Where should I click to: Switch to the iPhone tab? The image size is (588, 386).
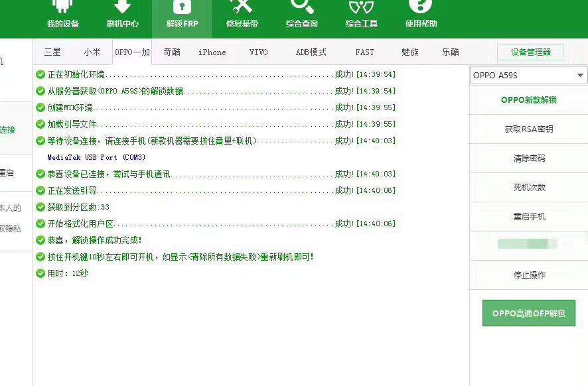(212, 52)
